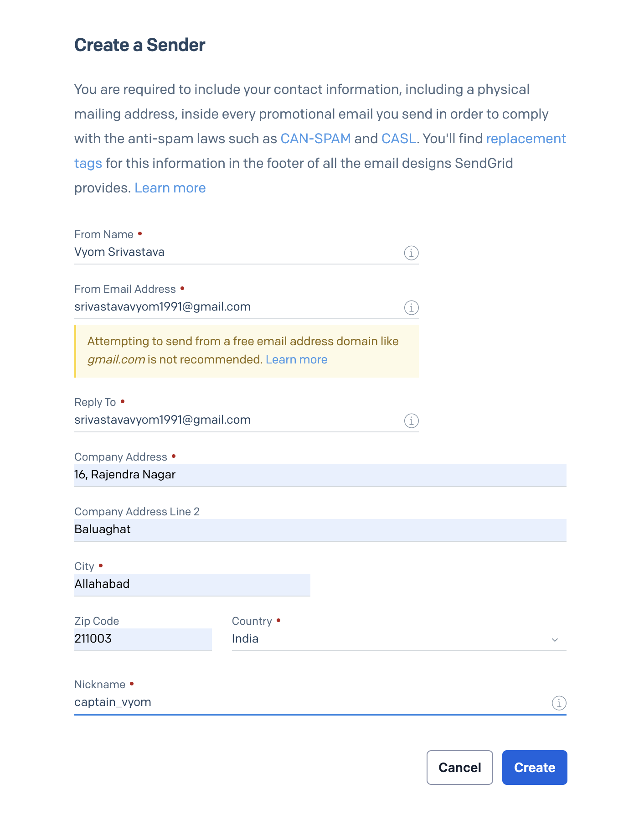Viewport: 644px width, 825px height.
Task: Click the Nickname info icon
Action: click(559, 703)
